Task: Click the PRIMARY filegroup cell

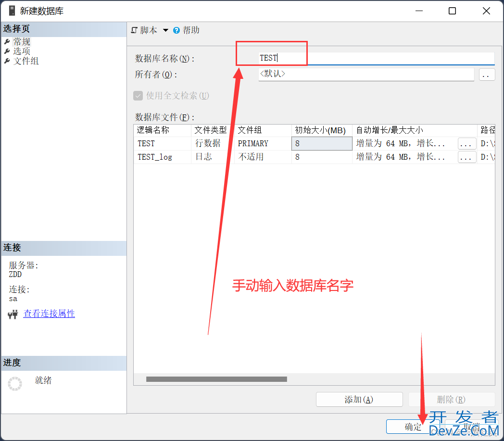Action: point(263,143)
